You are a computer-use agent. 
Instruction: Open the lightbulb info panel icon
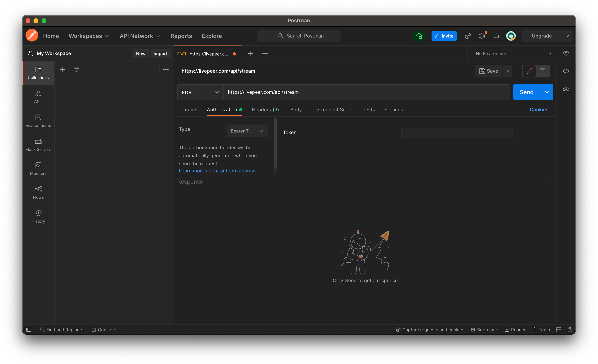(x=566, y=90)
